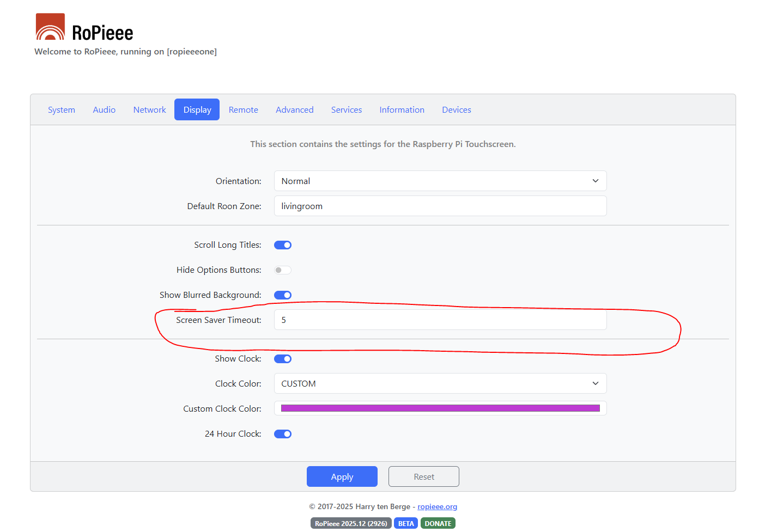
Task: Click the green DONATE badge
Action: (x=438, y=523)
